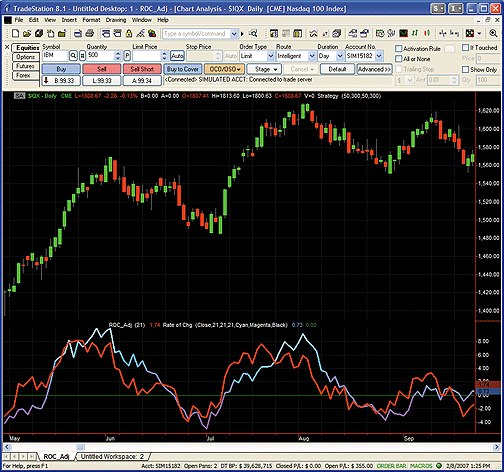
Task: Click the Buy button
Action: 61,69
